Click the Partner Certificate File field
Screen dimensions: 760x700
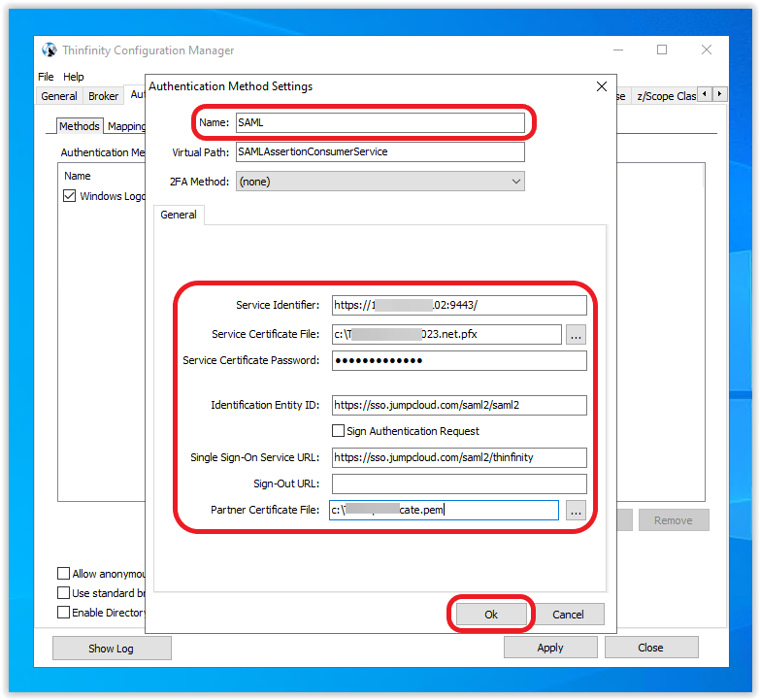coord(444,511)
